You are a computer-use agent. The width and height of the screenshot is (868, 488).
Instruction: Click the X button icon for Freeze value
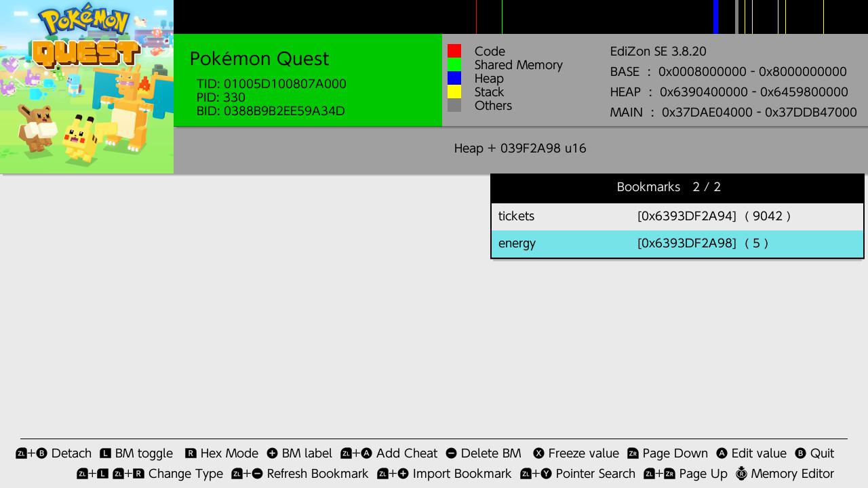tap(538, 453)
